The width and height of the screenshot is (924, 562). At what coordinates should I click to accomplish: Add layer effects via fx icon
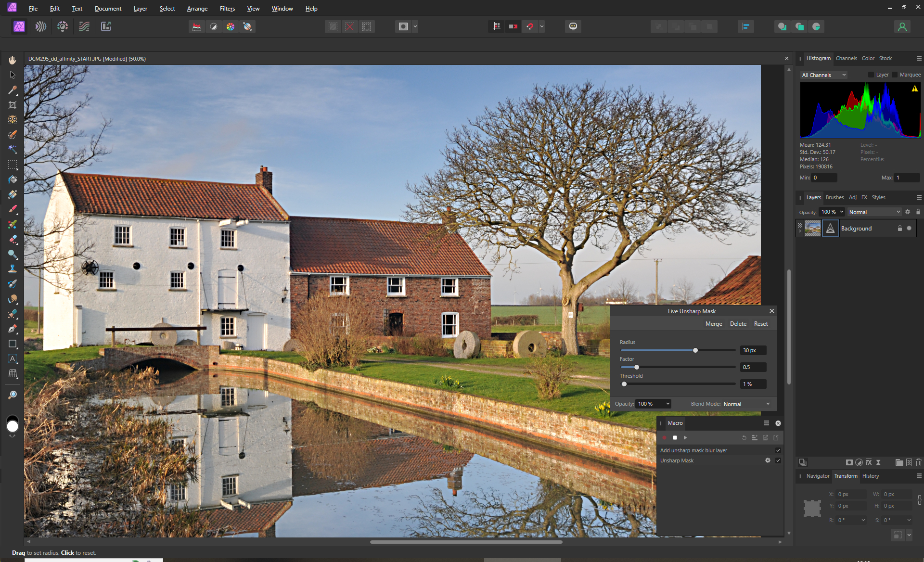tap(869, 462)
